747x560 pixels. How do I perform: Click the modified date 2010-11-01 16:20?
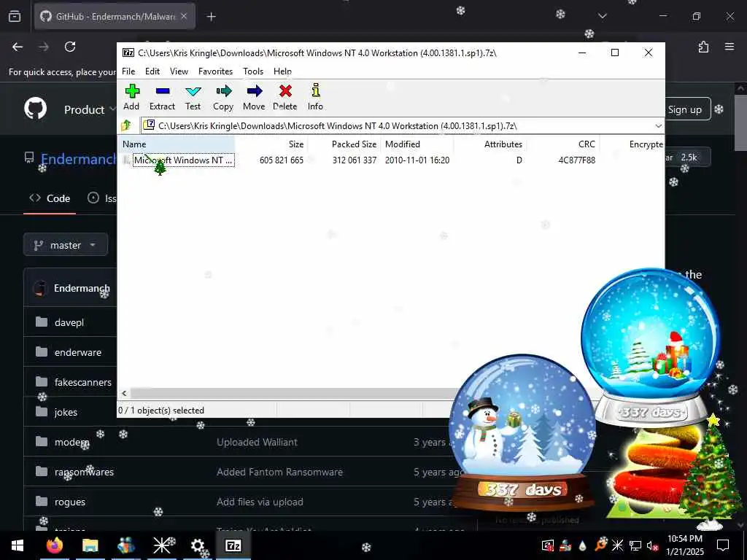pos(417,160)
